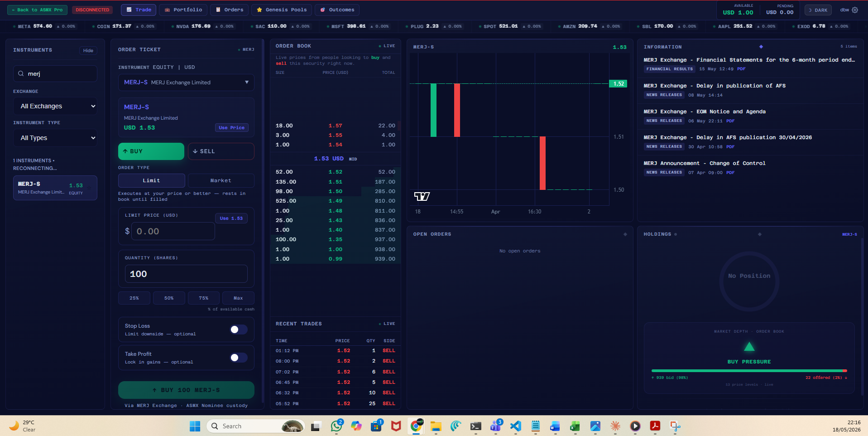Open Task View from the taskbar

pos(316,426)
